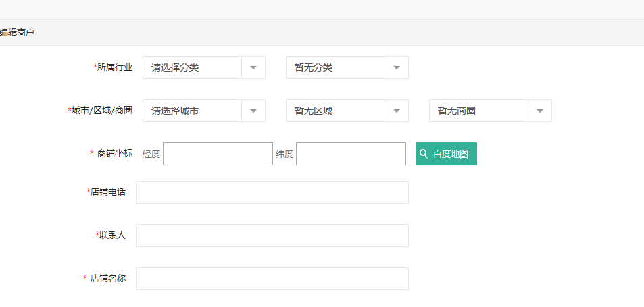Click the arrow beside 请选择城市
This screenshot has height=307, width=644.
(x=253, y=111)
